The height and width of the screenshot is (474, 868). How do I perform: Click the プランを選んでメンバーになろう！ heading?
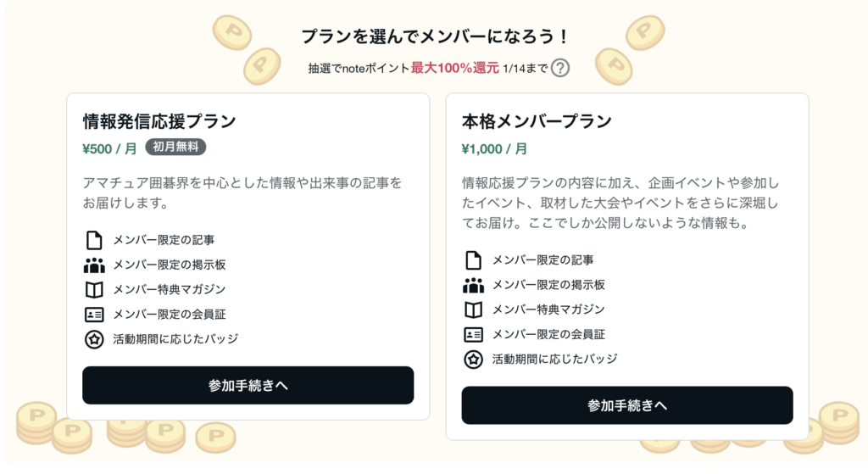pos(434,36)
